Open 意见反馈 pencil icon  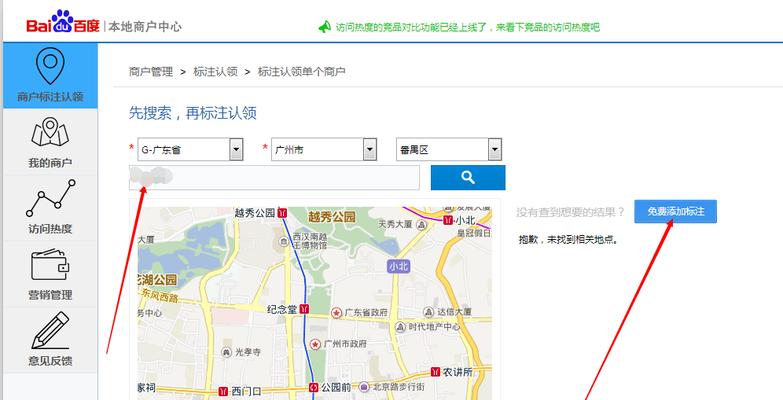click(50, 330)
